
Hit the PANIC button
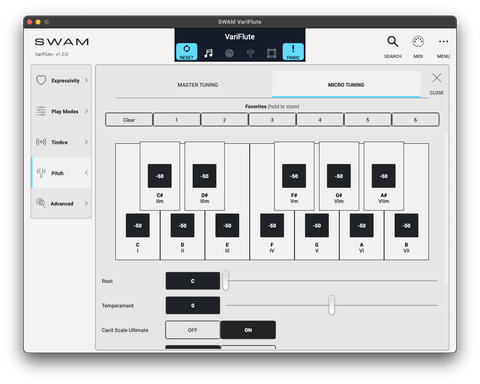pyautogui.click(x=293, y=52)
